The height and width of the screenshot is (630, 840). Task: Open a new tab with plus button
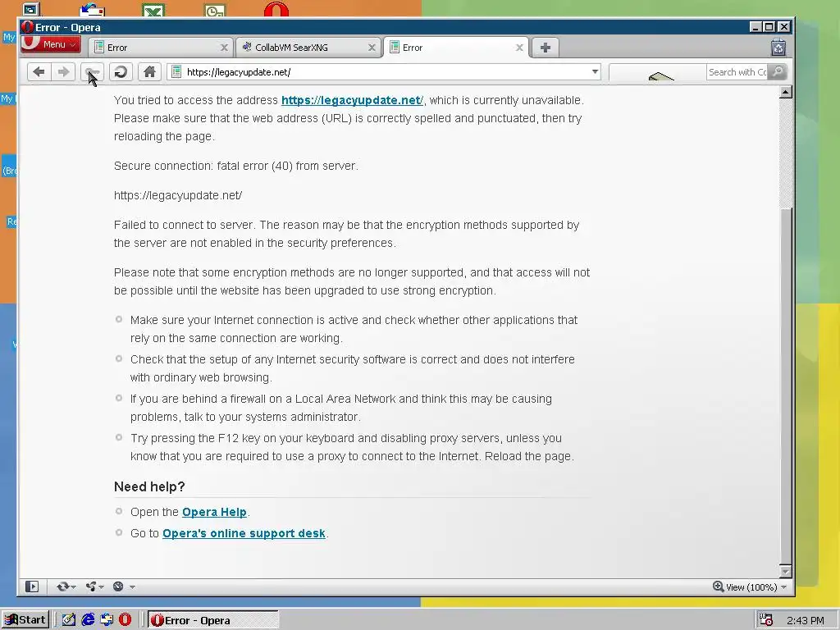[x=545, y=48]
